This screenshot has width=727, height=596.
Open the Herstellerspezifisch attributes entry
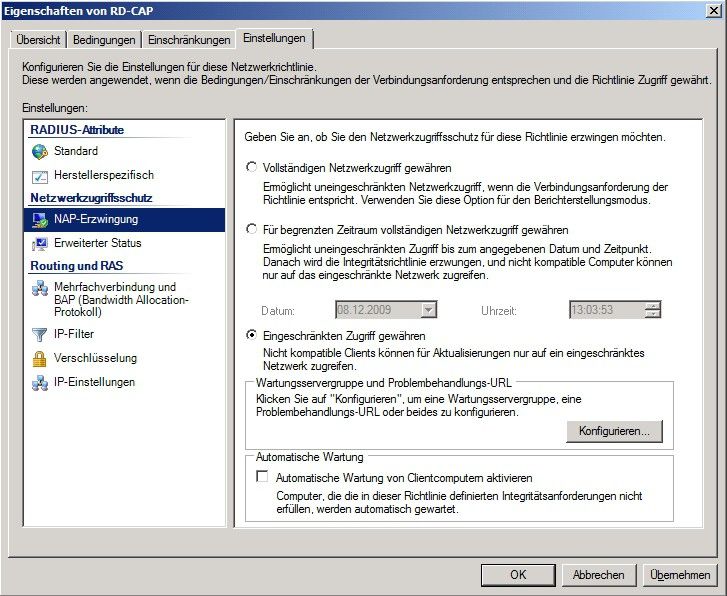[x=124, y=175]
